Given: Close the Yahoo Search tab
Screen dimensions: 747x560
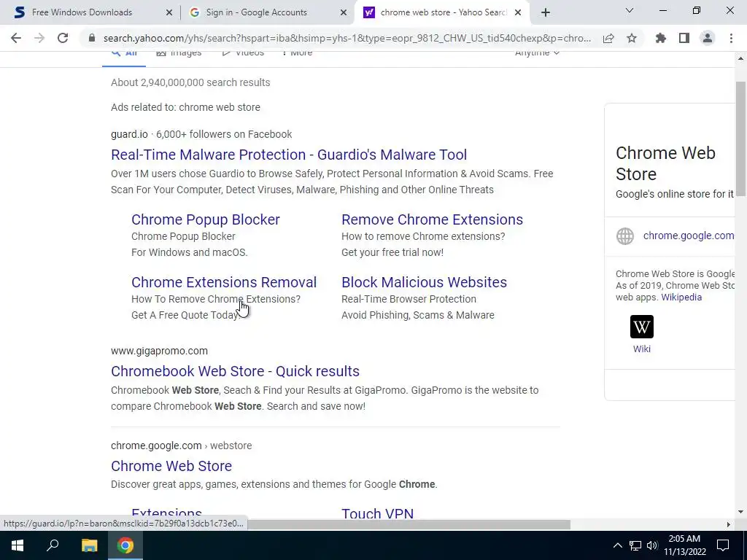Looking at the screenshot, I should click(x=518, y=12).
